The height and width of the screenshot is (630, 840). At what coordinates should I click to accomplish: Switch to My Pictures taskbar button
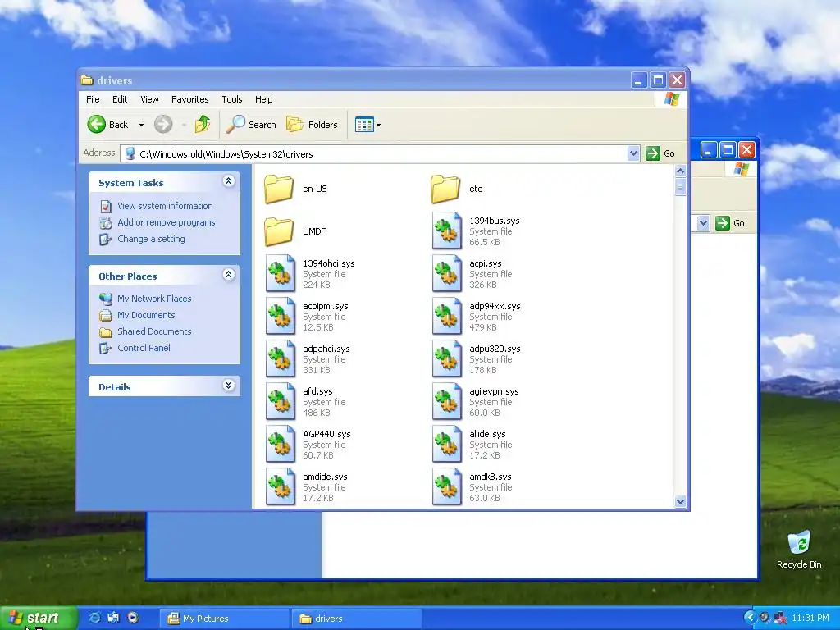point(225,619)
